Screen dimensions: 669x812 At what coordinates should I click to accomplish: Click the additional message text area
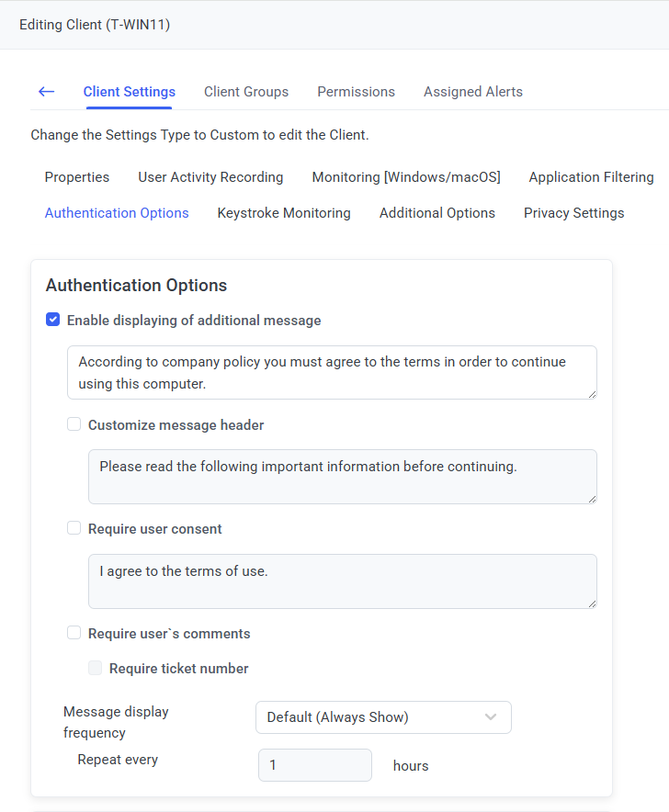click(x=331, y=372)
